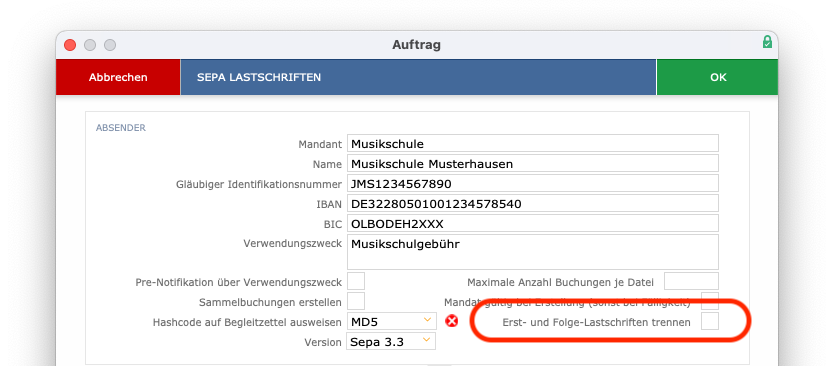Click the Maximale Anzahl Buchungen je Datei label
The image size is (834, 366).
[561, 282]
